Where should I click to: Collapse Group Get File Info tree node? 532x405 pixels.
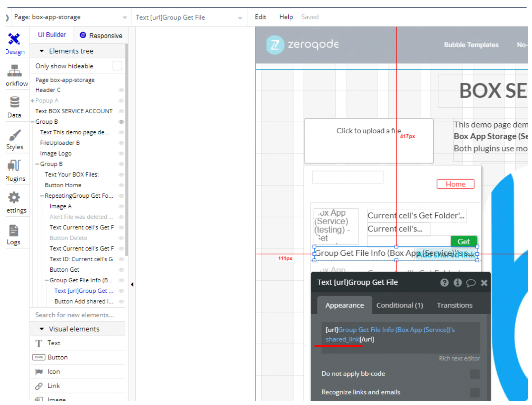[47, 280]
